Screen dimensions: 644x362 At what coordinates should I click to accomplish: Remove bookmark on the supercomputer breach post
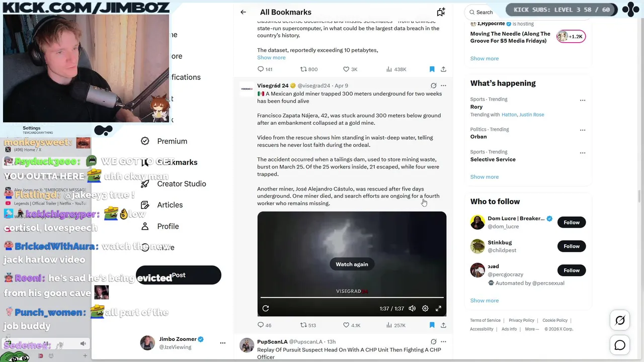pyautogui.click(x=432, y=69)
